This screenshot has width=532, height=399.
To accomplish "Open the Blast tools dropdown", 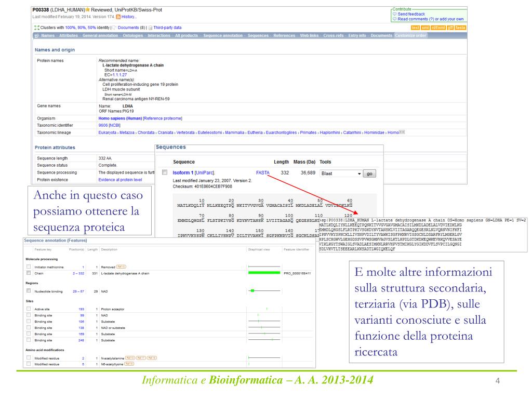I will coord(341,174).
